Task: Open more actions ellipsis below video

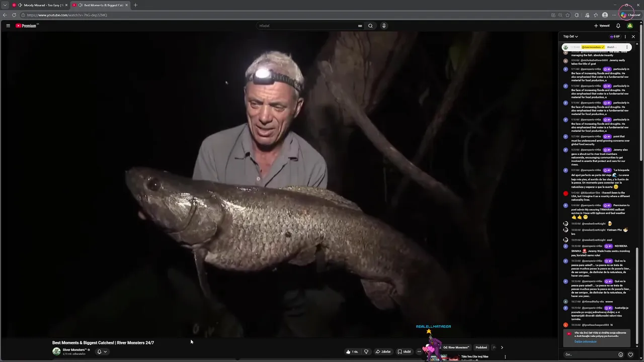Action: (419, 351)
